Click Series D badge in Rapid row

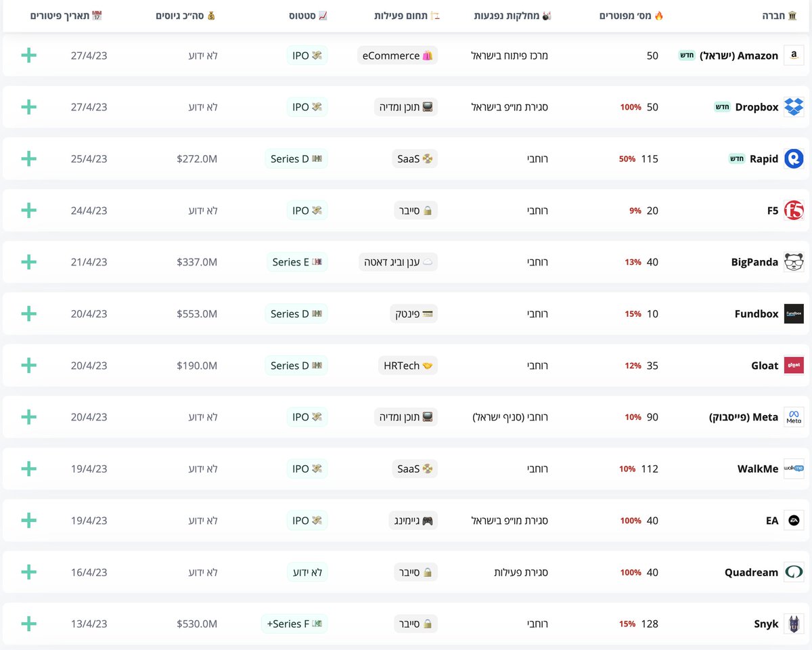coord(296,158)
